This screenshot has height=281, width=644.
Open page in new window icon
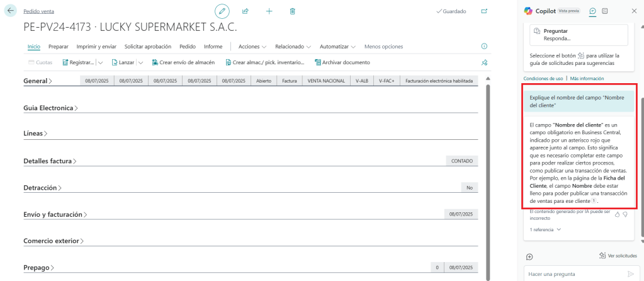pyautogui.click(x=484, y=11)
